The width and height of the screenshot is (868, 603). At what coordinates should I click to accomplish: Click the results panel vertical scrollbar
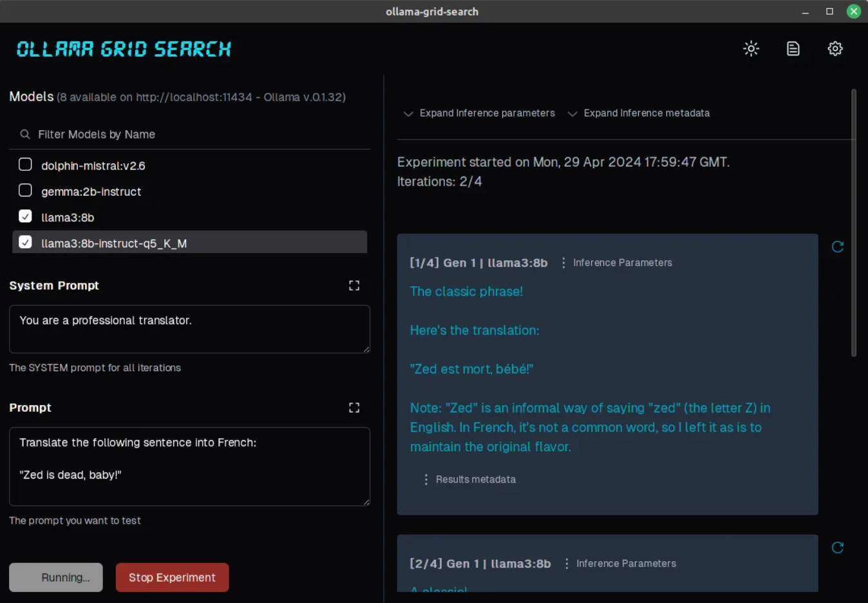[854, 222]
